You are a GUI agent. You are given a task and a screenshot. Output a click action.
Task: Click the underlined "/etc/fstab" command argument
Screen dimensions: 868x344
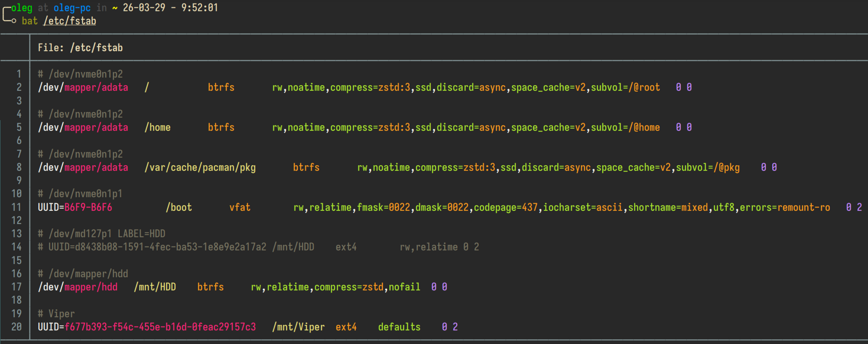click(70, 21)
